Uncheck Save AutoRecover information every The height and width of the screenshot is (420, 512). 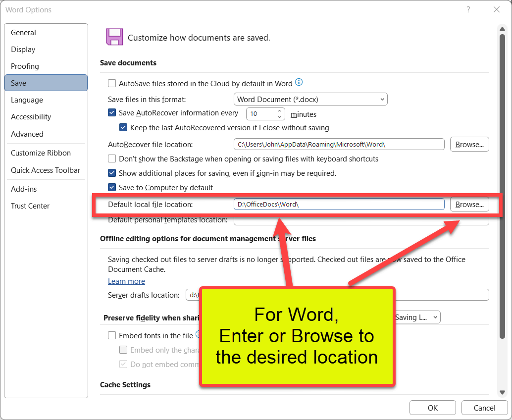pos(112,112)
